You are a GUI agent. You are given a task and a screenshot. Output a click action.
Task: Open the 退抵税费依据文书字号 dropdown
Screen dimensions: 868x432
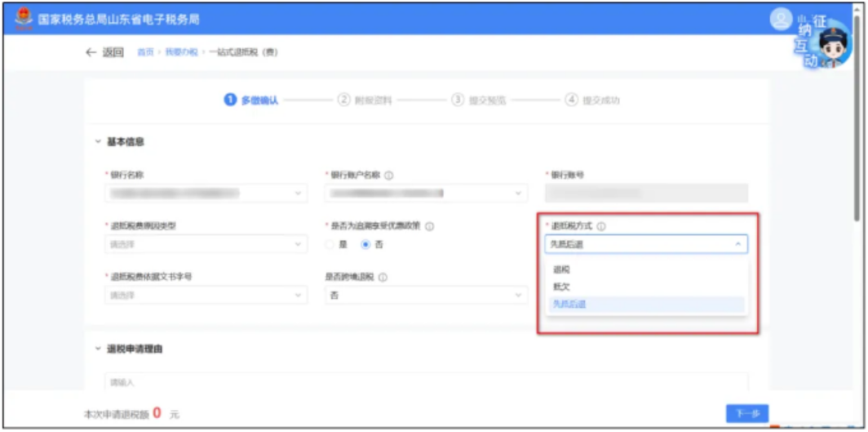(x=206, y=295)
